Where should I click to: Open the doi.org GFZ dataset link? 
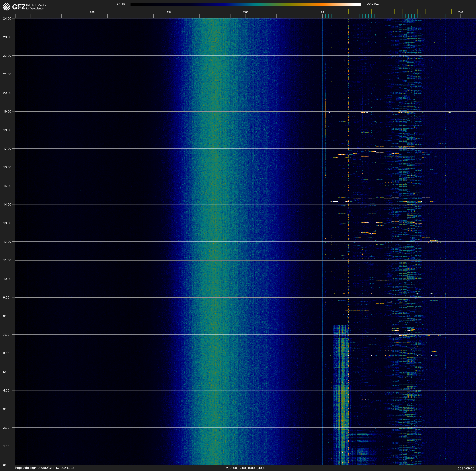45,468
